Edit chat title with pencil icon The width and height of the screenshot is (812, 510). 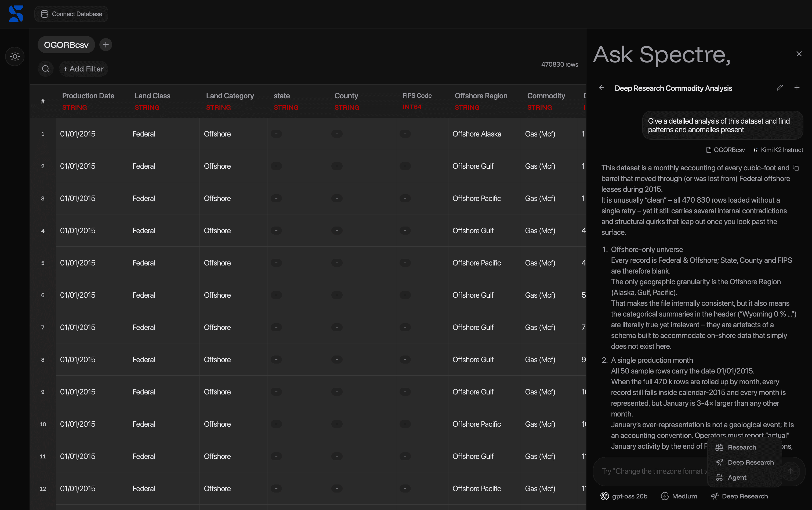coord(780,88)
